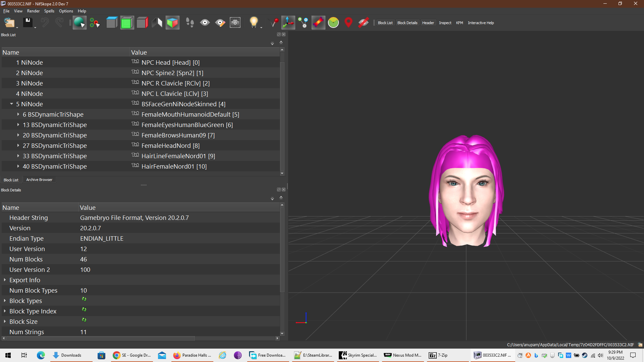This screenshot has height=362, width=644.
Task: Toggle the show hidden crossed eye icon
Action: [364, 23]
